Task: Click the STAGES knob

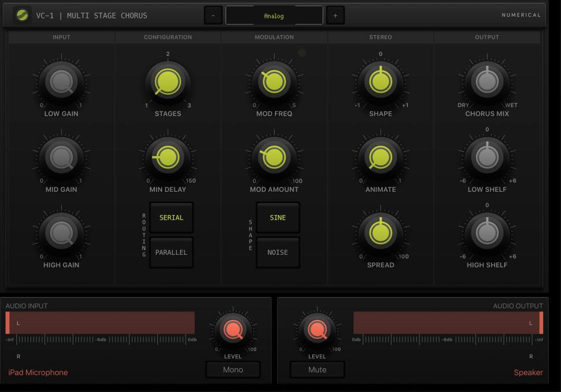Action: coord(168,82)
